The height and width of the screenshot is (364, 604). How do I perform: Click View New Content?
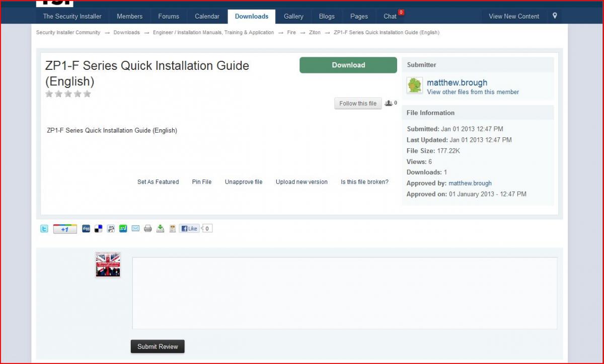tap(514, 16)
